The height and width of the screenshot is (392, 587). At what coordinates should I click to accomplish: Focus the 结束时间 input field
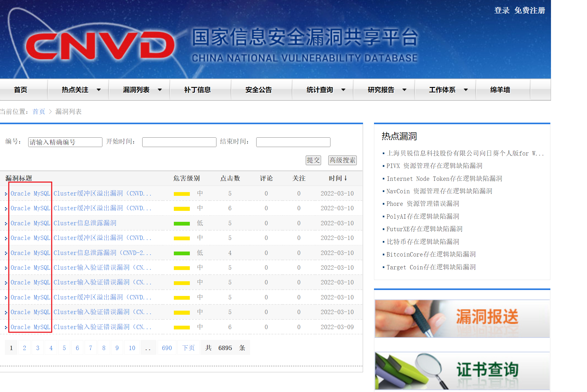293,142
